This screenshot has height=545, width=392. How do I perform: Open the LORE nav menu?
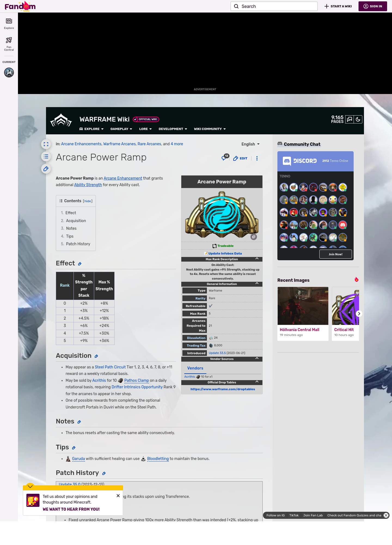pyautogui.click(x=145, y=129)
